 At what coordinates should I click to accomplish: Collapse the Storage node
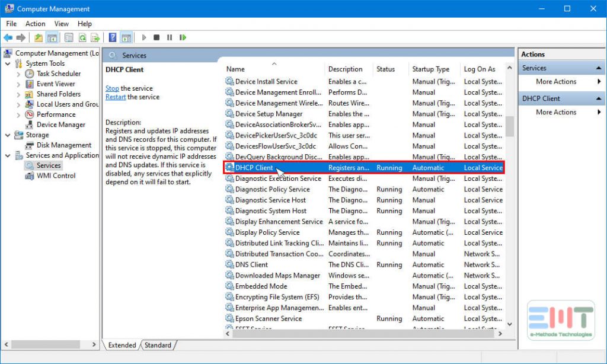[8, 135]
